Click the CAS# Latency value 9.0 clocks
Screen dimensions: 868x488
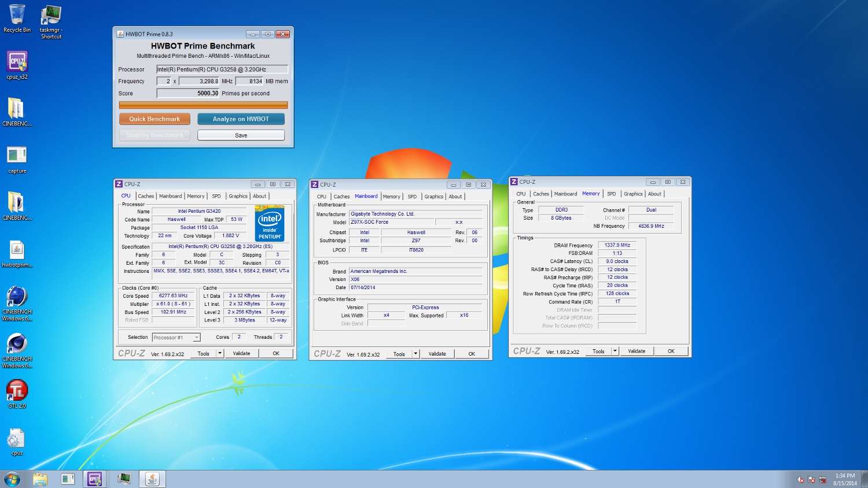[x=617, y=261]
